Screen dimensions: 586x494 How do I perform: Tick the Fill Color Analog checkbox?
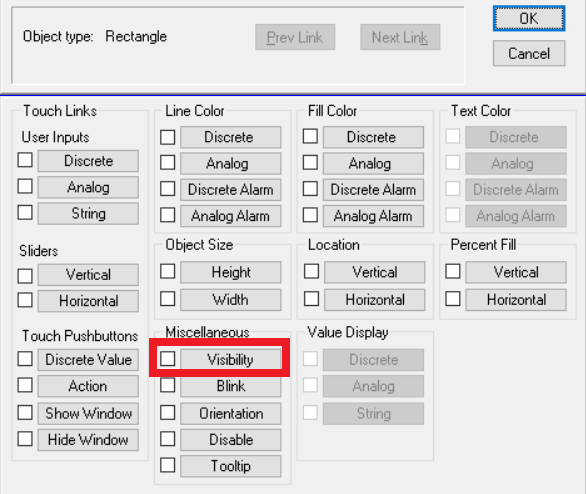tap(310, 163)
